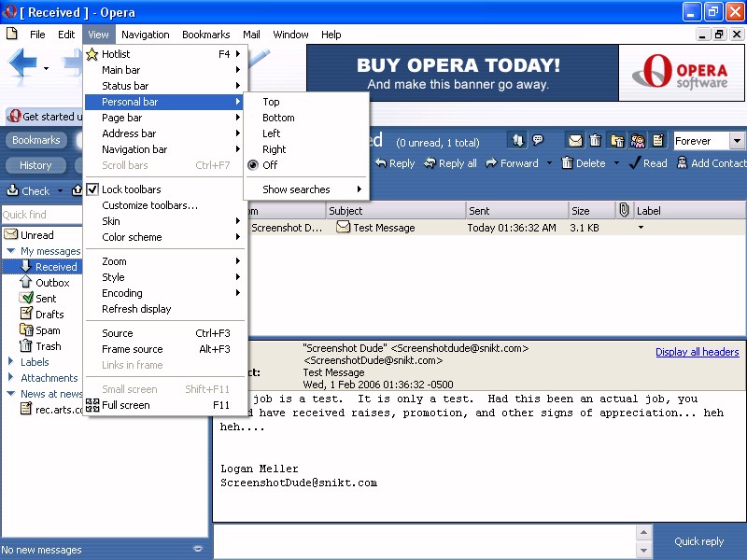Toggle the Lock toolbars checkbox
This screenshot has width=747, height=560.
pyautogui.click(x=92, y=189)
